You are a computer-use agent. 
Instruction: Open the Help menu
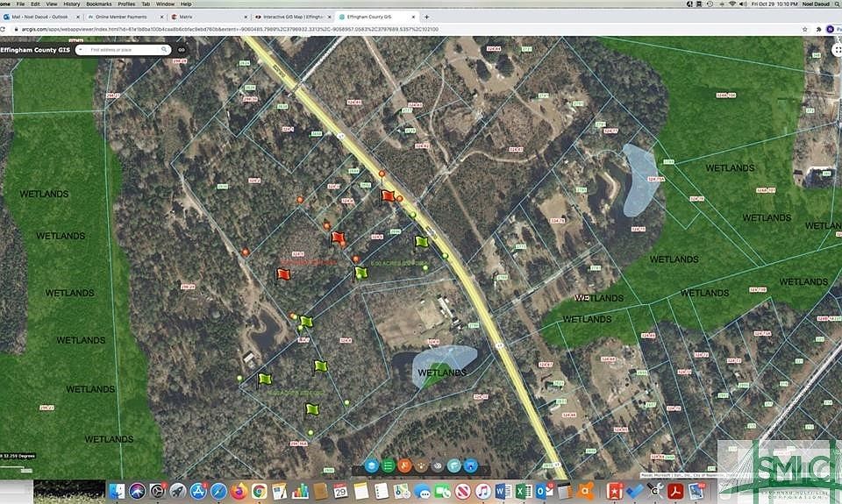pyautogui.click(x=186, y=4)
